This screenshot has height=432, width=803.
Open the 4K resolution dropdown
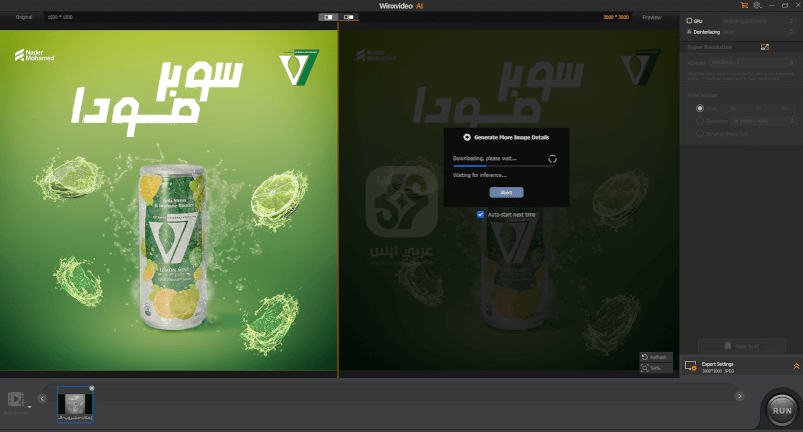763,121
